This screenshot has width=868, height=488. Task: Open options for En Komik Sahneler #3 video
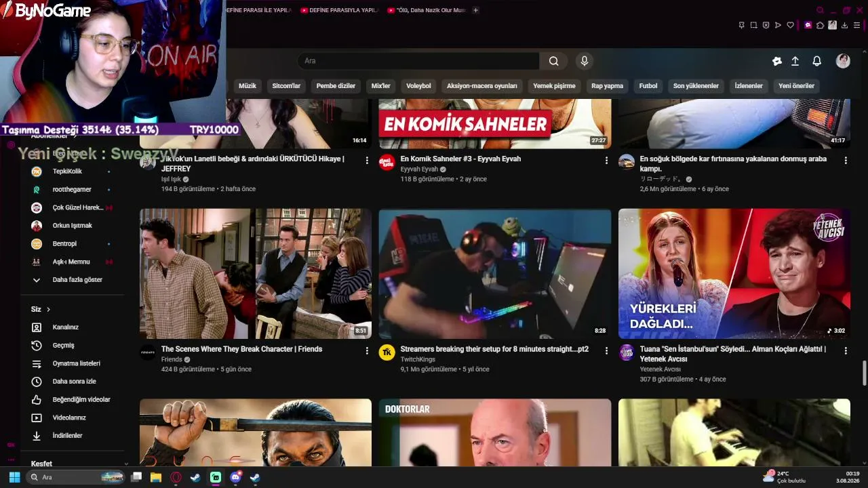tap(606, 161)
